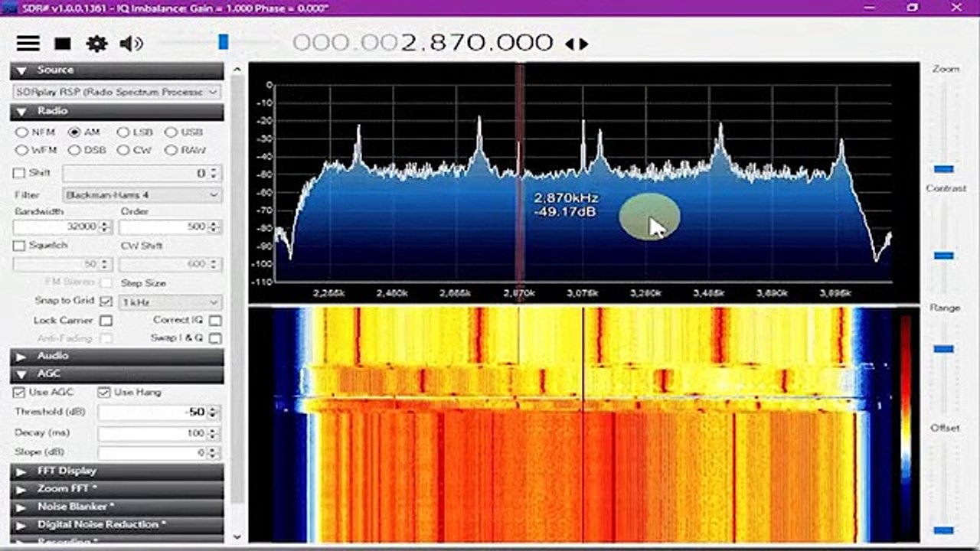
Task: Select USB demodulation mode
Action: (x=184, y=132)
